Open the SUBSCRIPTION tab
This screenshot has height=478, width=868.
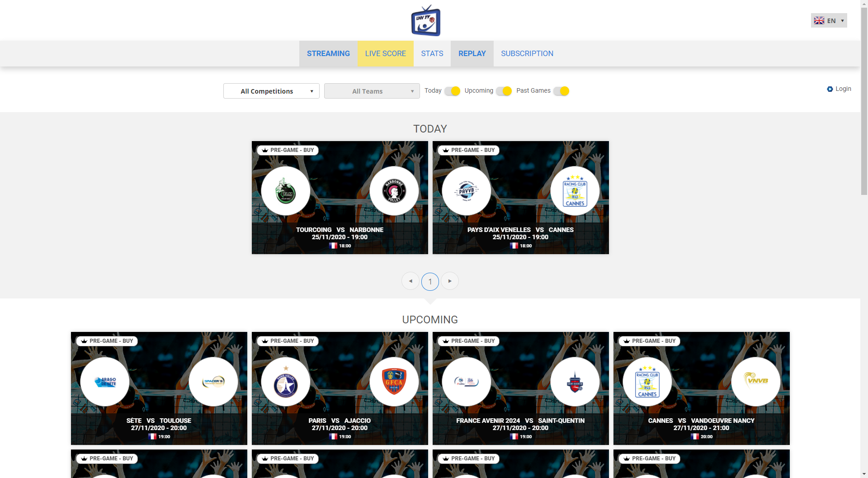point(527,53)
